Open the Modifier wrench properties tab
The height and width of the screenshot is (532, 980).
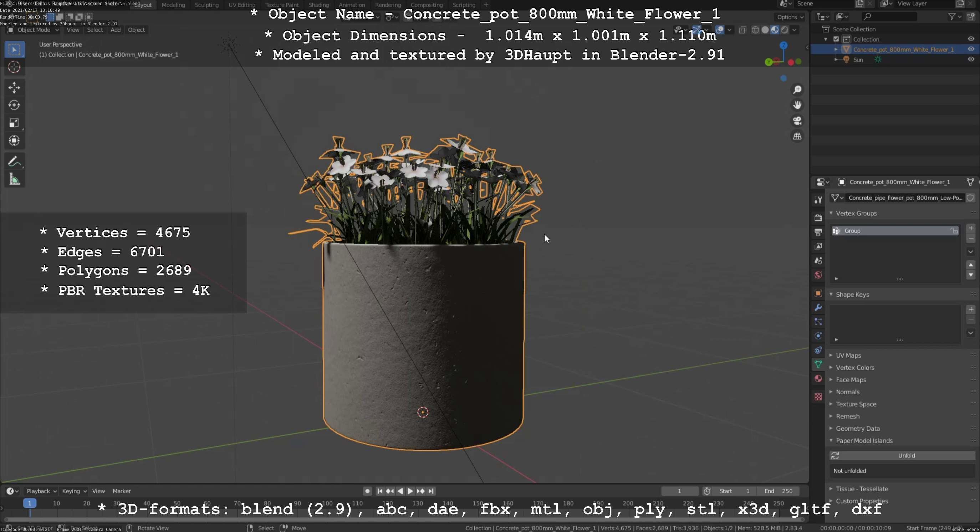(818, 307)
